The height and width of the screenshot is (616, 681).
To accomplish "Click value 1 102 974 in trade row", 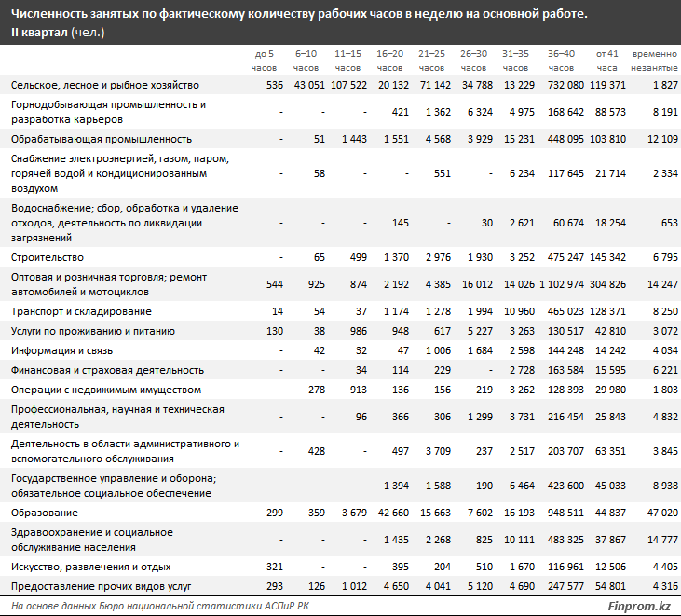I will (562, 284).
